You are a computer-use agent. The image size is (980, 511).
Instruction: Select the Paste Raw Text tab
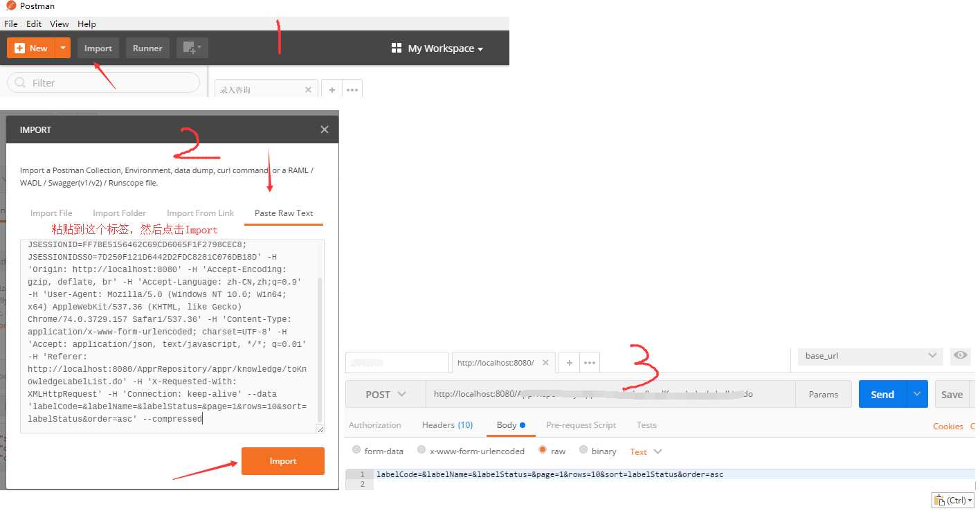[x=284, y=213]
